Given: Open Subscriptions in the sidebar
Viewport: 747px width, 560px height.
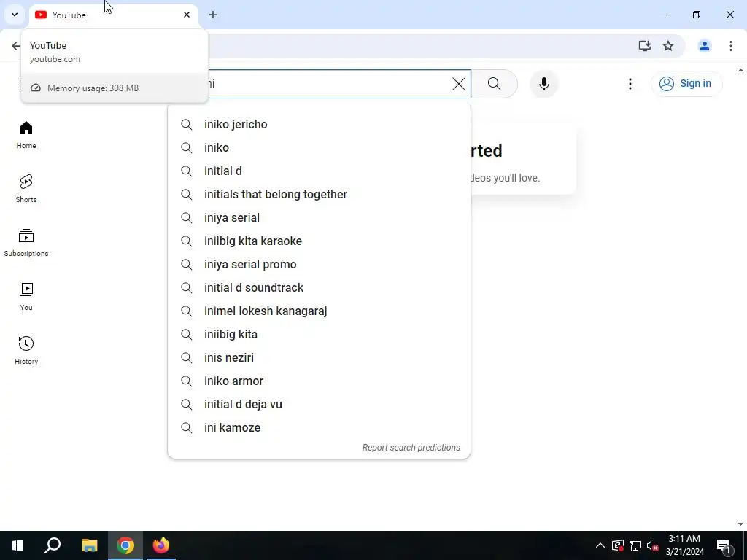Looking at the screenshot, I should pos(26,242).
